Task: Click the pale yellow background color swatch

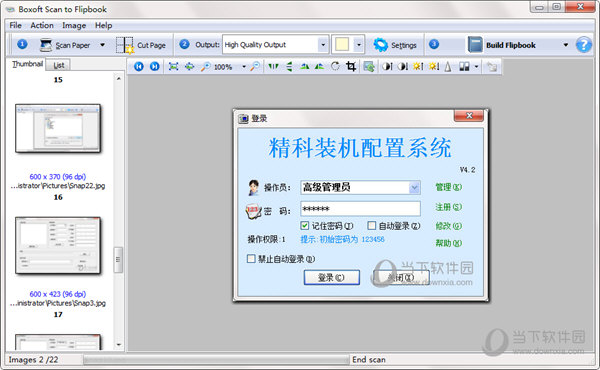Action: coord(342,44)
